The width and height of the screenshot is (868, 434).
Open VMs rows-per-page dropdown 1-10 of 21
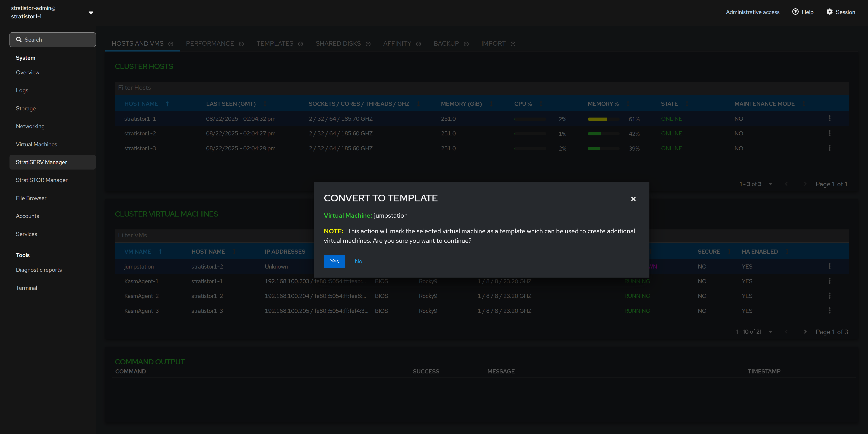[770, 332]
